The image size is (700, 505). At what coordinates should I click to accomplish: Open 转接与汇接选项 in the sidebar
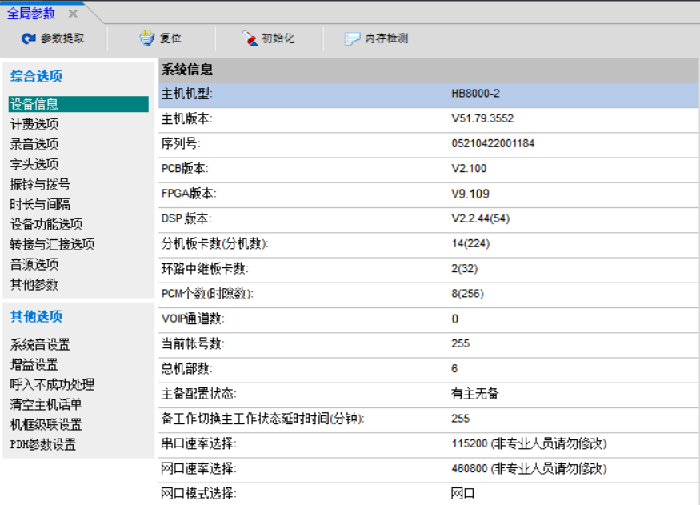[52, 244]
